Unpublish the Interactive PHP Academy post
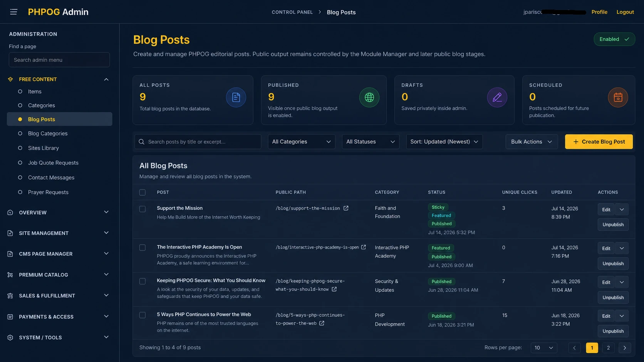Viewport: 644px width, 362px height. [613, 264]
